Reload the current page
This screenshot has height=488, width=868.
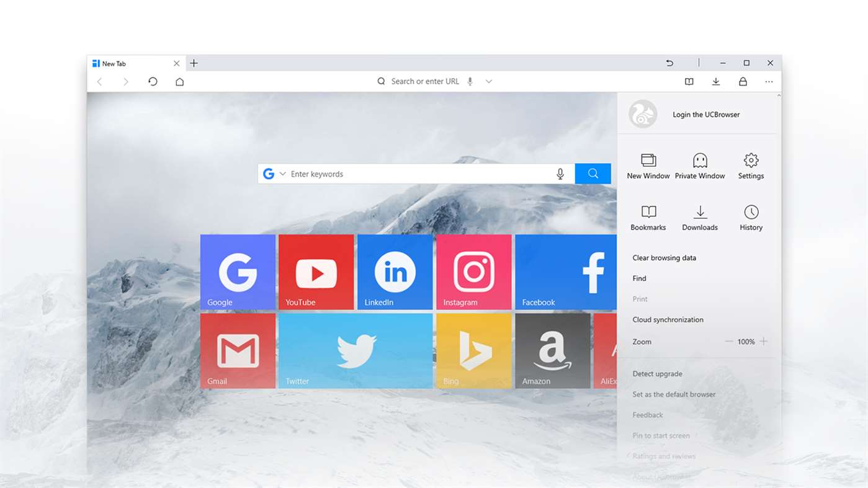pyautogui.click(x=153, y=81)
